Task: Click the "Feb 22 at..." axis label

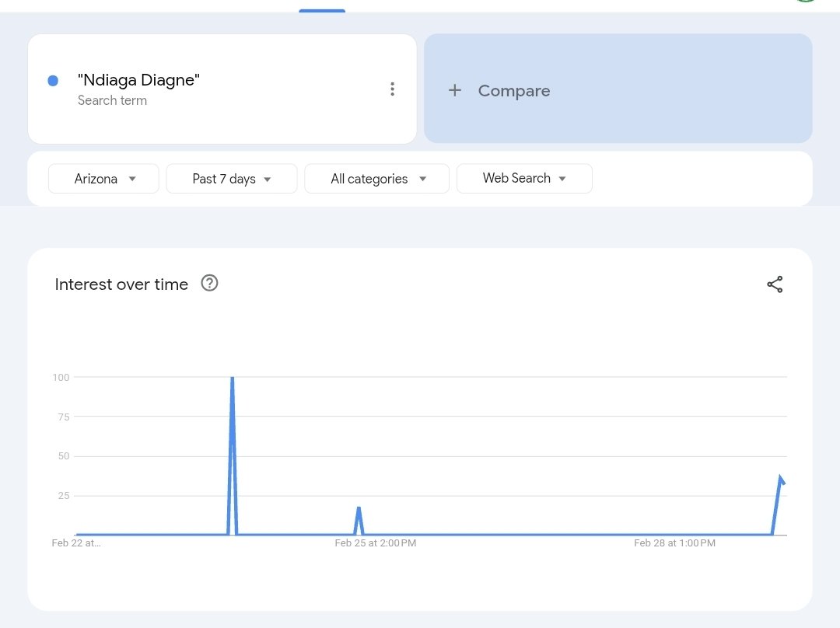Action: [x=76, y=543]
